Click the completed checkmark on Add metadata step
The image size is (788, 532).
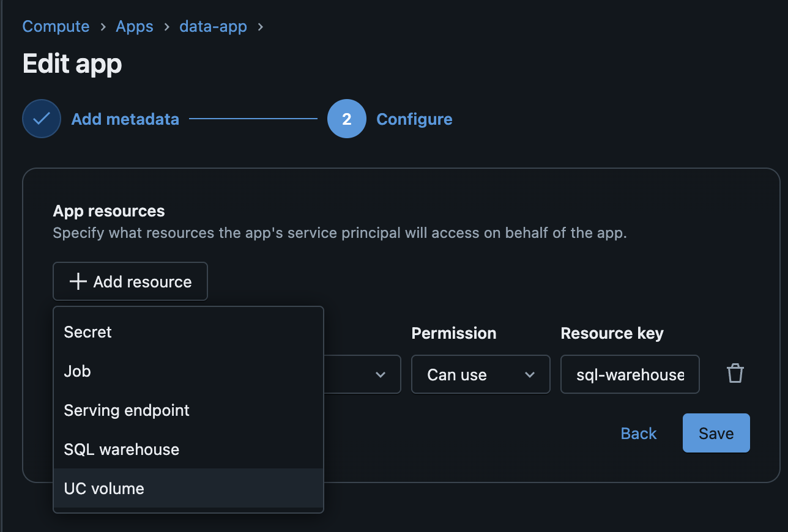pyautogui.click(x=41, y=119)
